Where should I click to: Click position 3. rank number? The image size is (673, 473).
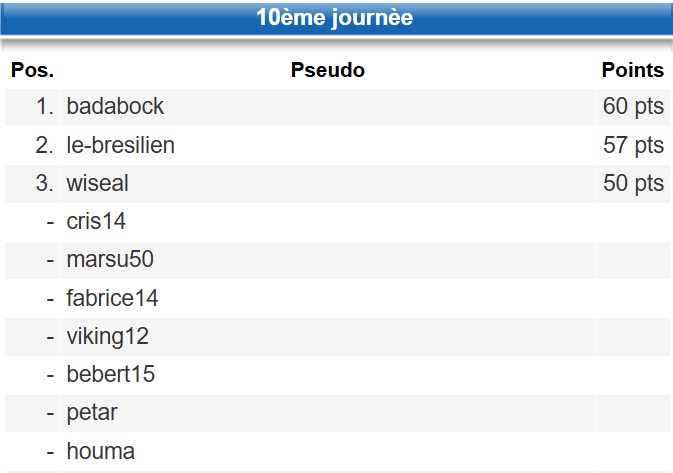(44, 184)
